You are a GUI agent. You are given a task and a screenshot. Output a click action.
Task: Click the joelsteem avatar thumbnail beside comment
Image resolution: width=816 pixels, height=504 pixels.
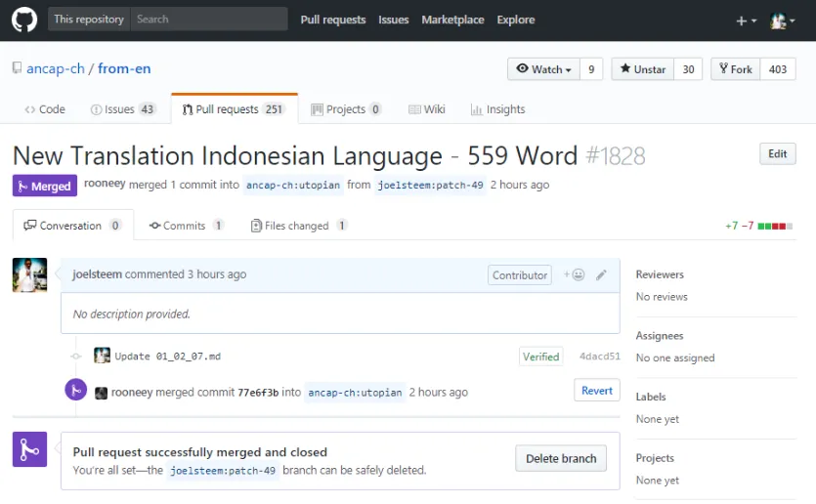tap(29, 274)
